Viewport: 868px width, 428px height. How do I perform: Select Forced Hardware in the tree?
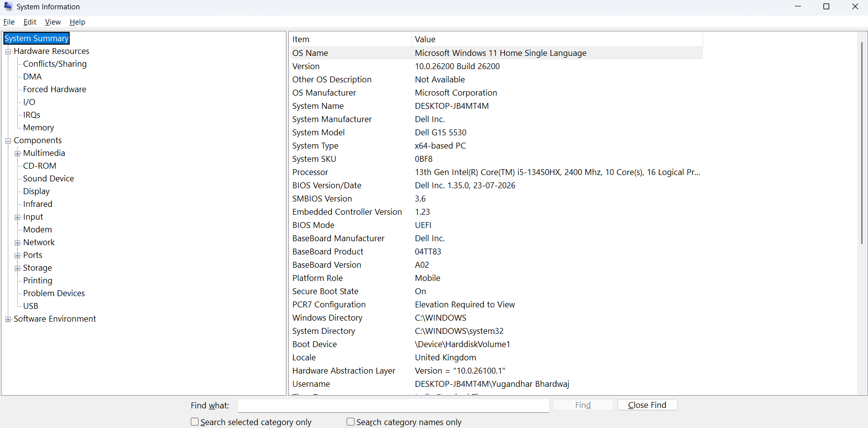(54, 89)
